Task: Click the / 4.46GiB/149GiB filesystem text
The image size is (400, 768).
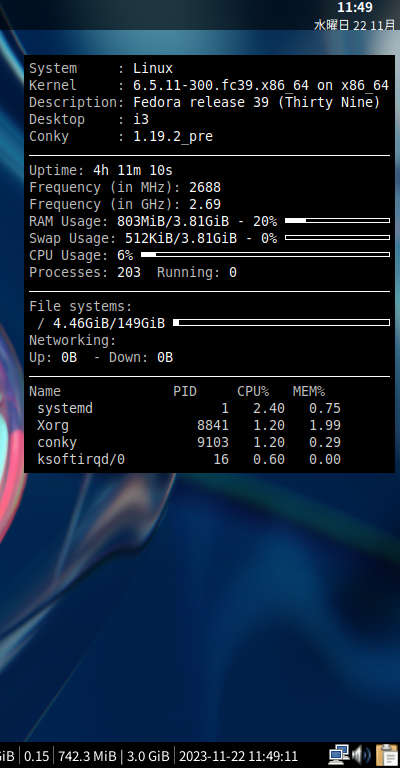Action: coord(101,323)
